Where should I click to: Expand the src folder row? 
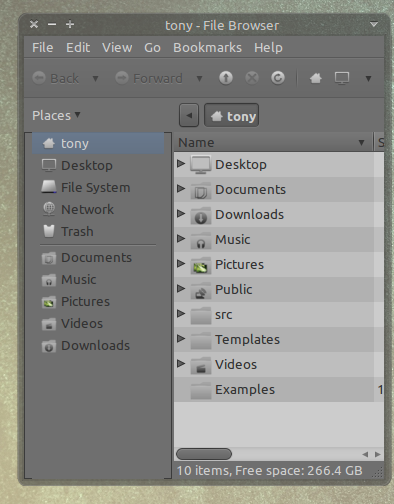[181, 313]
